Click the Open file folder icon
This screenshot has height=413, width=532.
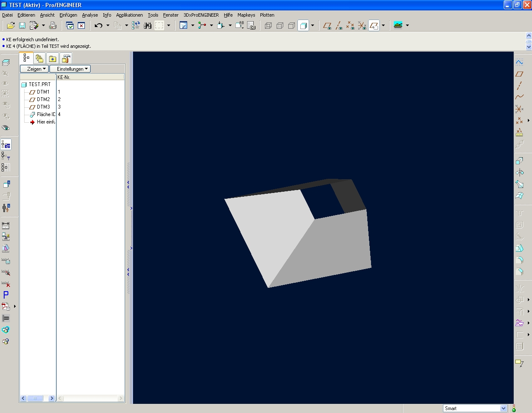click(11, 25)
